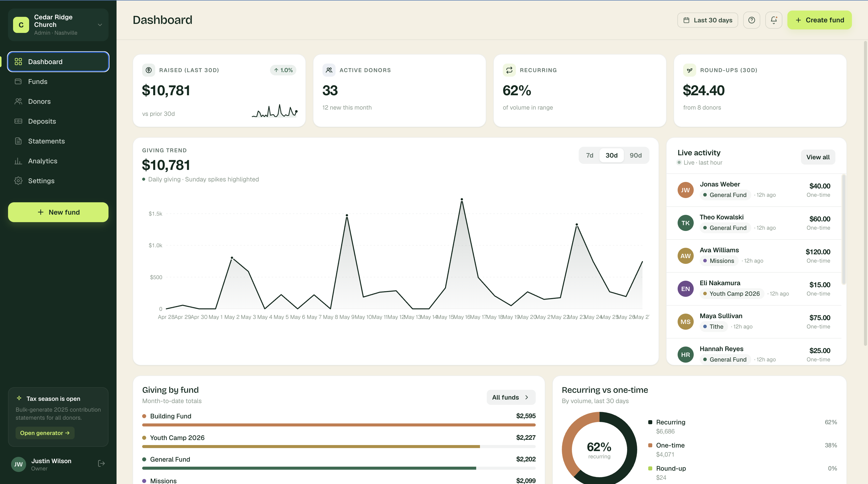Click the Round-up lime legend swatch
This screenshot has height=484, width=868.
[x=650, y=468]
